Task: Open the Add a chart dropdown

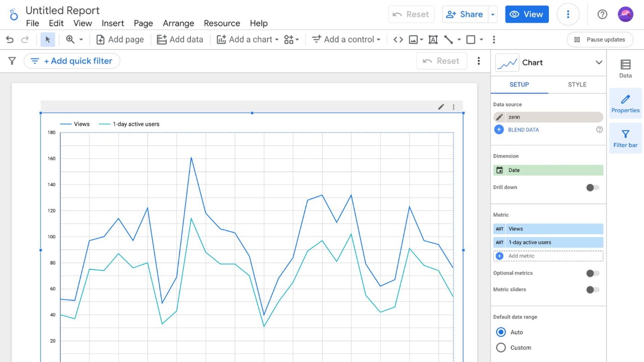Action: (247, 40)
